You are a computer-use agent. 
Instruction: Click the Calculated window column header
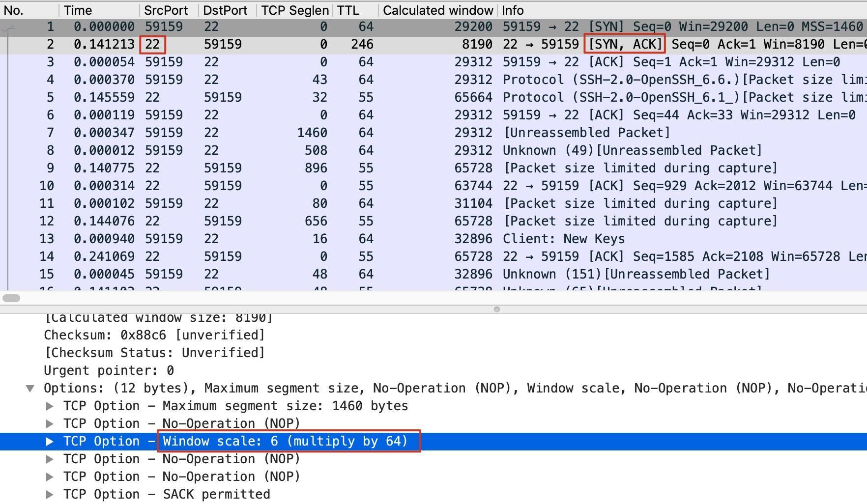coord(437,10)
